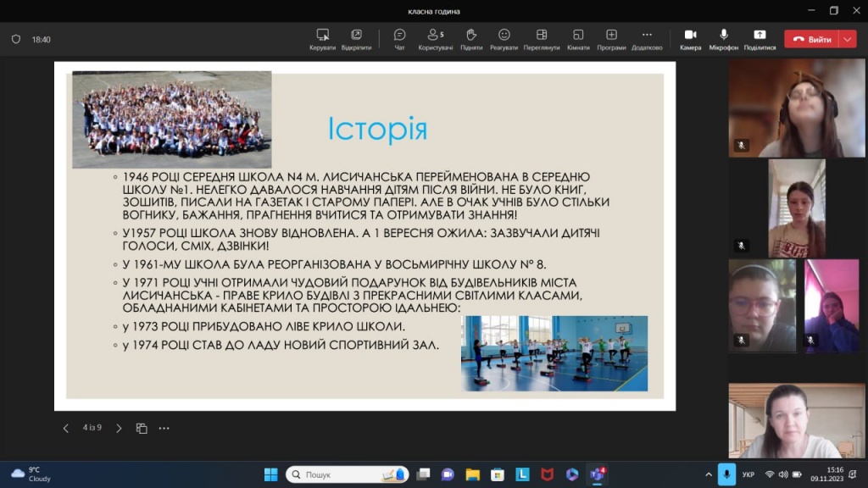Go to next slide arrow
868x488 pixels.
pyautogui.click(x=119, y=428)
